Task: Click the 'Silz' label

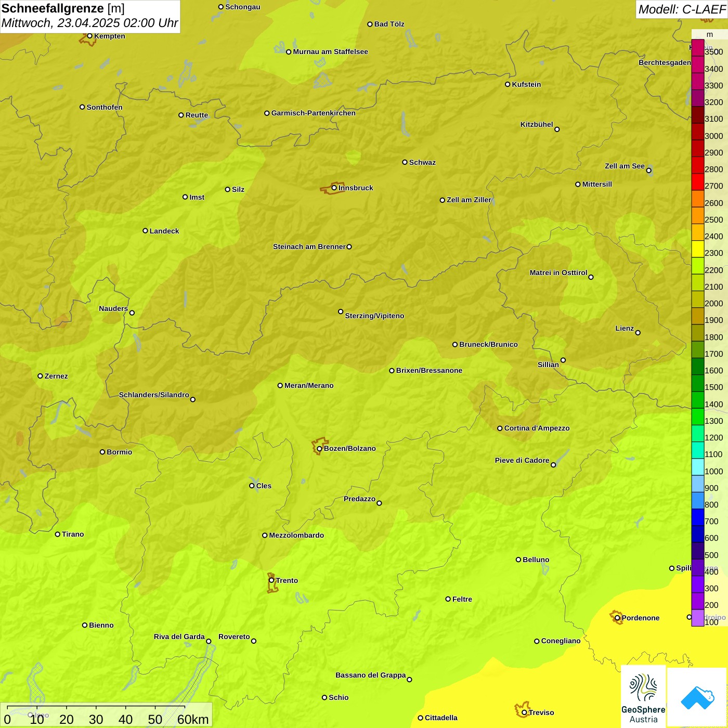Action: point(238,189)
